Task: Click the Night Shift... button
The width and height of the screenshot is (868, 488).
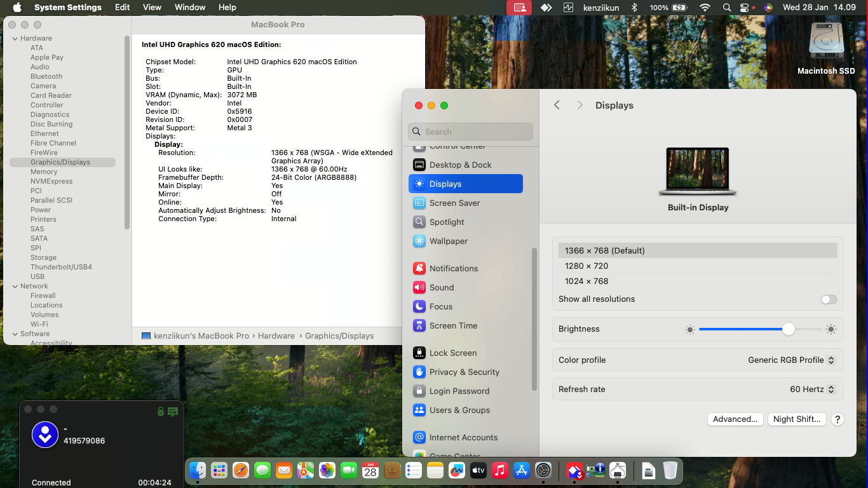Action: tap(797, 419)
